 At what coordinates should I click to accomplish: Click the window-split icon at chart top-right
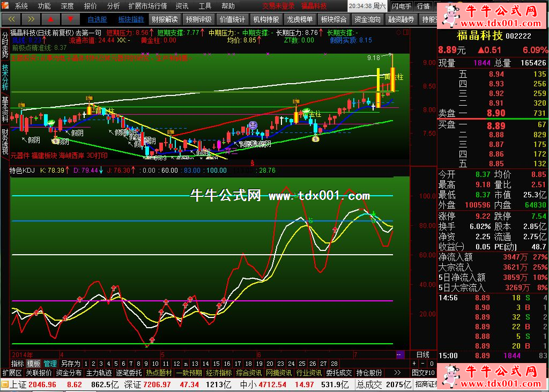click(406, 32)
